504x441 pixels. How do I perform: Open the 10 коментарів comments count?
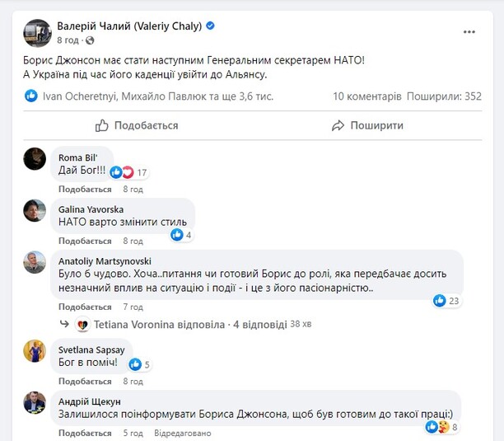pos(367,96)
